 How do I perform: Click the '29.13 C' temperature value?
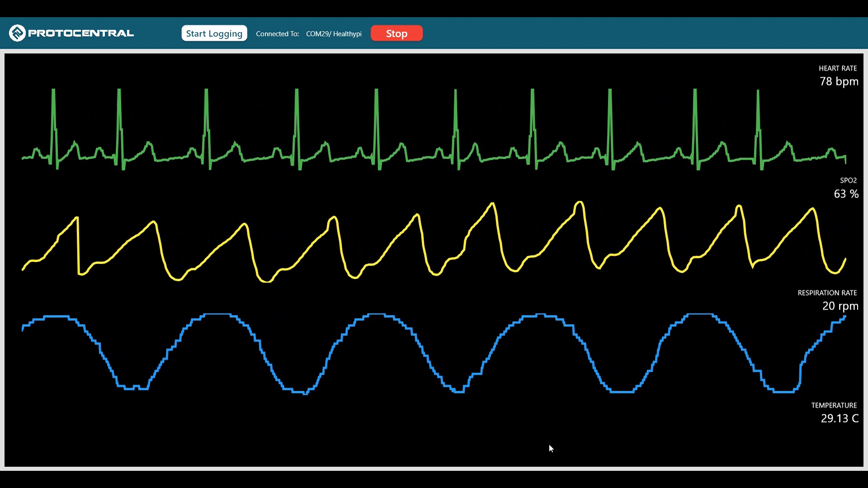840,418
